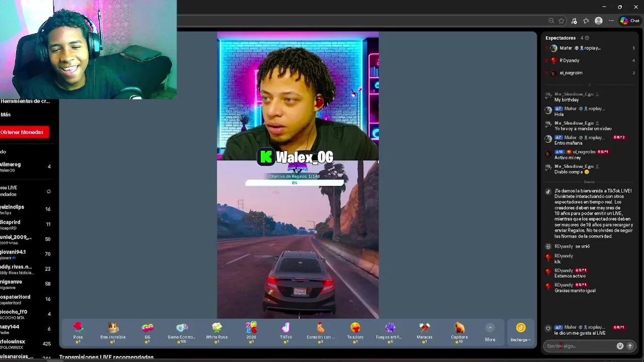This screenshot has width=644, height=362.
Task: Click the Transmisiones LIVE recomendadas heading
Action: [x=106, y=357]
